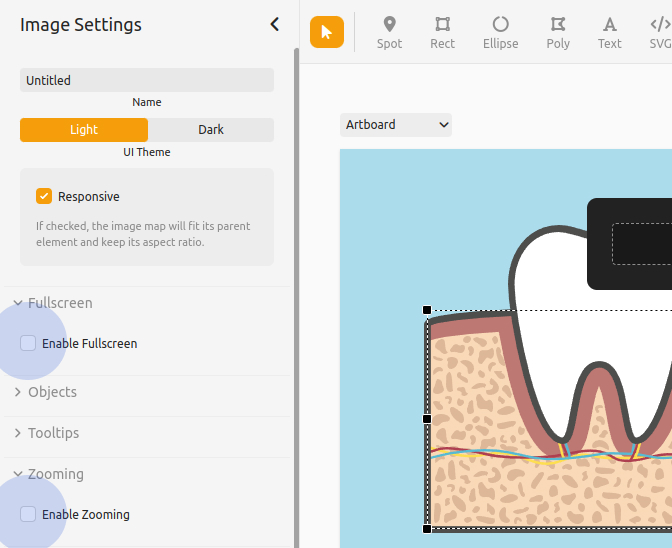Edit the Untitled name field

(x=147, y=80)
